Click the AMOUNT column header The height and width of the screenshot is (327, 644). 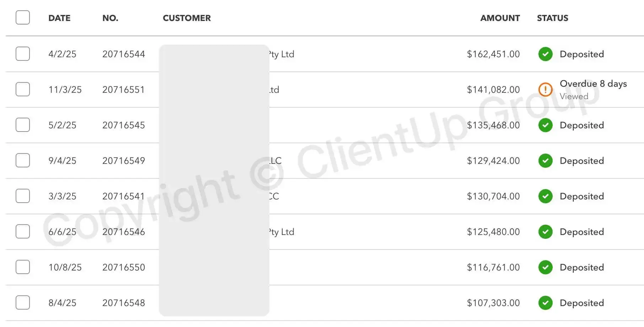pyautogui.click(x=500, y=18)
